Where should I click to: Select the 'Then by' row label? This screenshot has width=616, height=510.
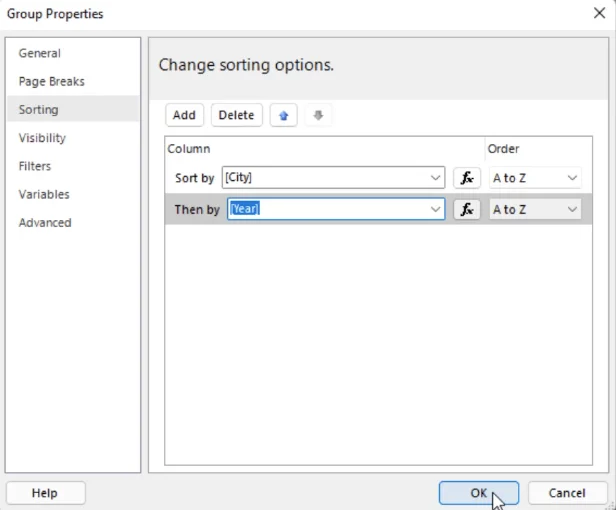coord(197,209)
